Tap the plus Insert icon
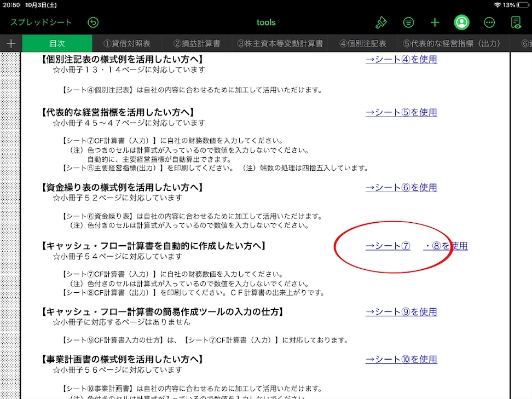 tap(435, 22)
